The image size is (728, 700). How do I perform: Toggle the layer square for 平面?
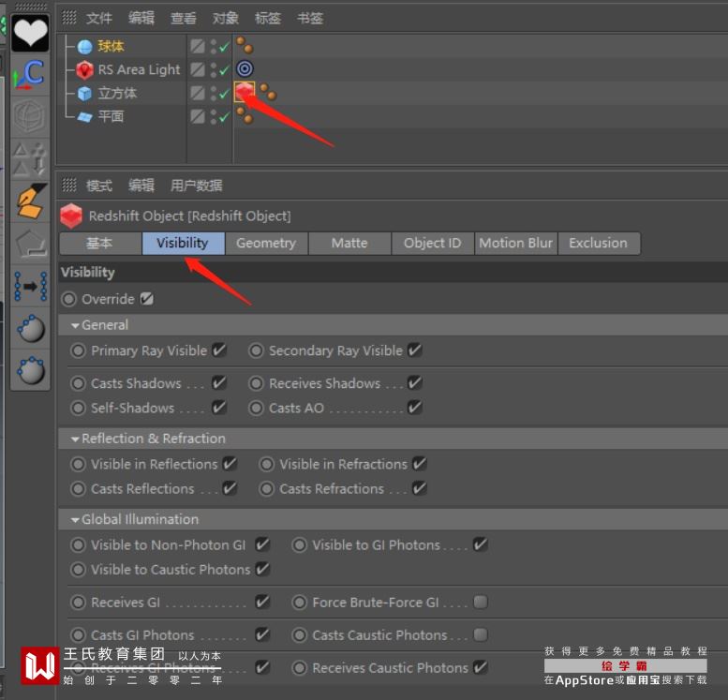pyautogui.click(x=198, y=116)
